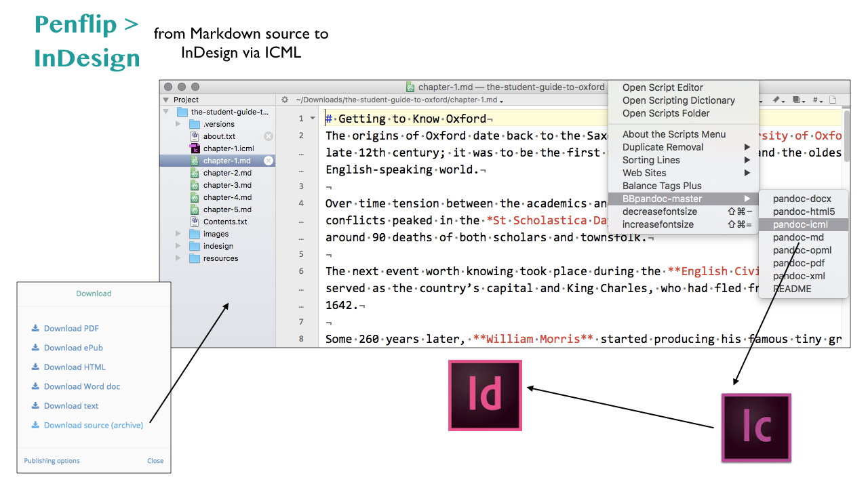
Task: Open the Web Sites submenu
Action: pos(683,173)
